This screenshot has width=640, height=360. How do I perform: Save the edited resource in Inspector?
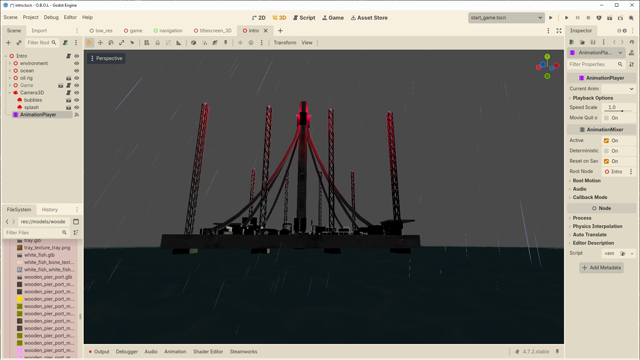tap(593, 42)
